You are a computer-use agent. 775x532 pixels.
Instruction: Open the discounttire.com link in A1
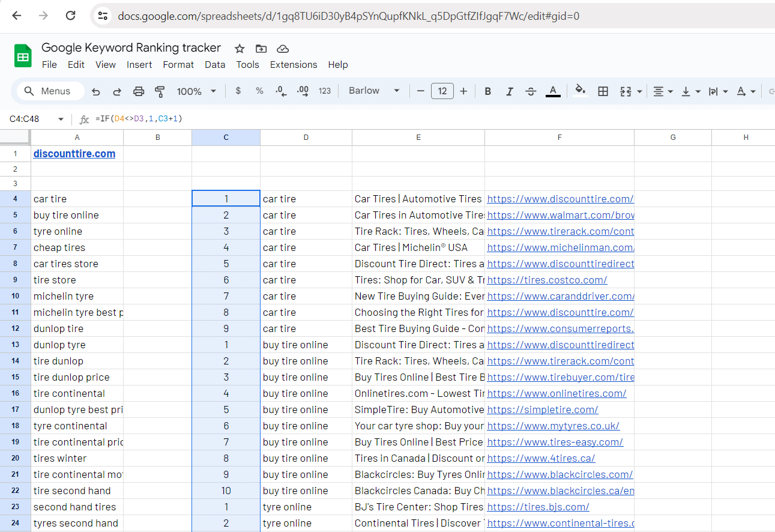(74, 154)
